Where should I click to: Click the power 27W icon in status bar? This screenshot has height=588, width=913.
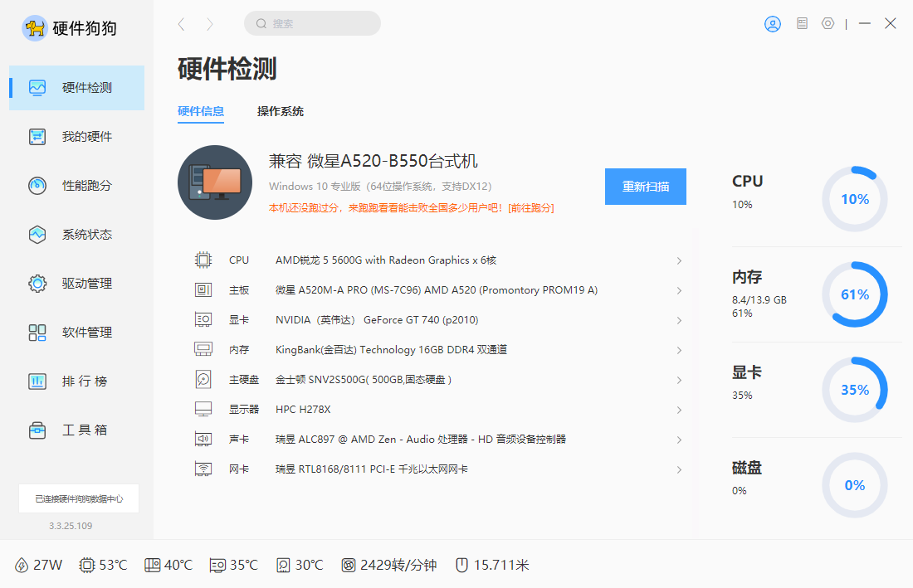[22, 566]
